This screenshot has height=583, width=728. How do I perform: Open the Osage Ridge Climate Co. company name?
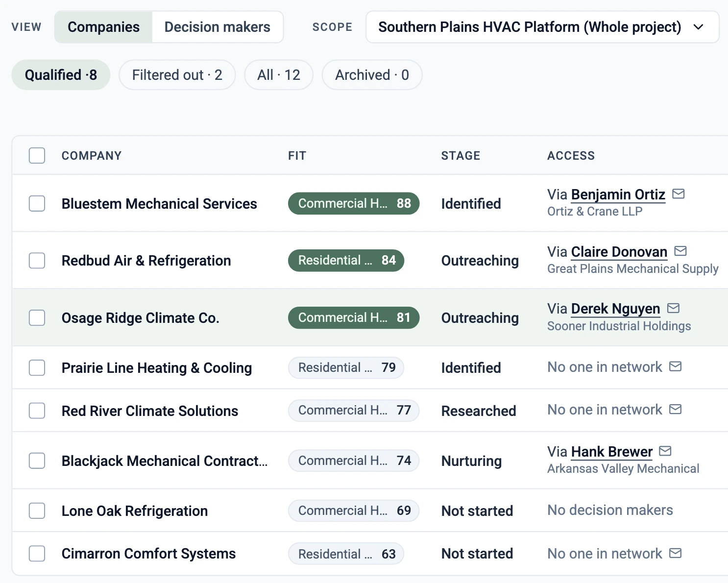[x=140, y=318]
